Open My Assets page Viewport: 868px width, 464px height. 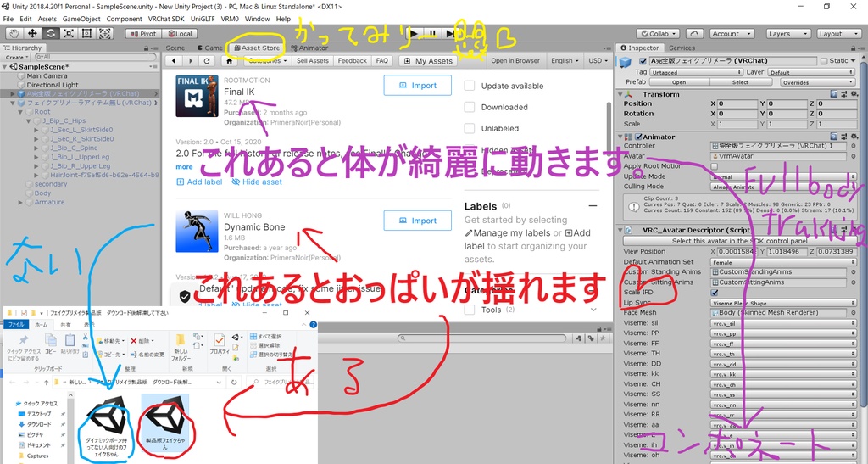(428, 61)
